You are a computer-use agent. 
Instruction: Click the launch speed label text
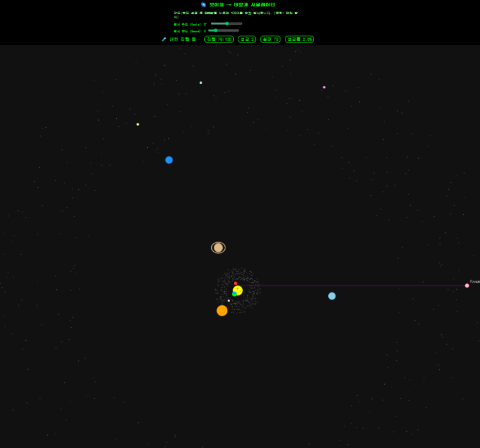tap(190, 31)
